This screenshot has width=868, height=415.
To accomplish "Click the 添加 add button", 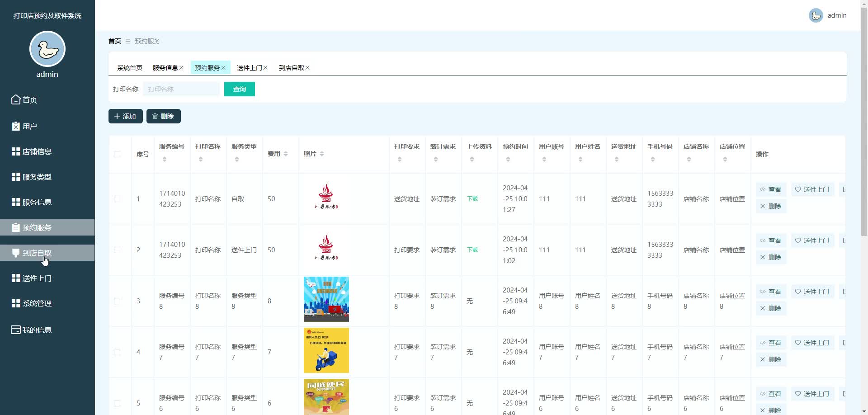I will (126, 116).
